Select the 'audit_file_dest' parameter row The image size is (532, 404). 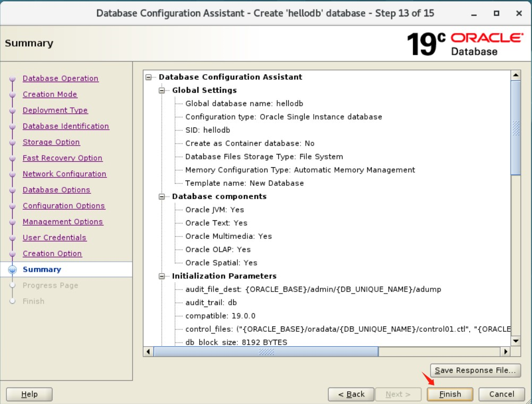click(313, 290)
